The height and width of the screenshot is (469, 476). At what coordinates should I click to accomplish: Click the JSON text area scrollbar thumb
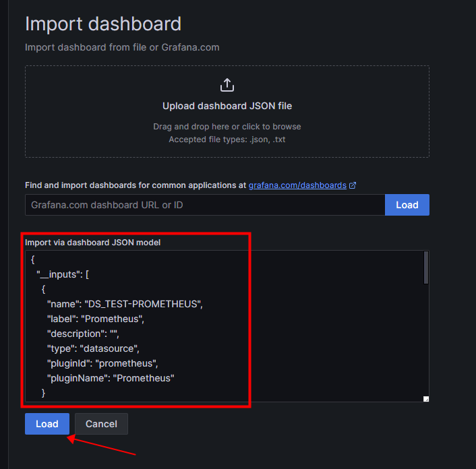coord(426,268)
